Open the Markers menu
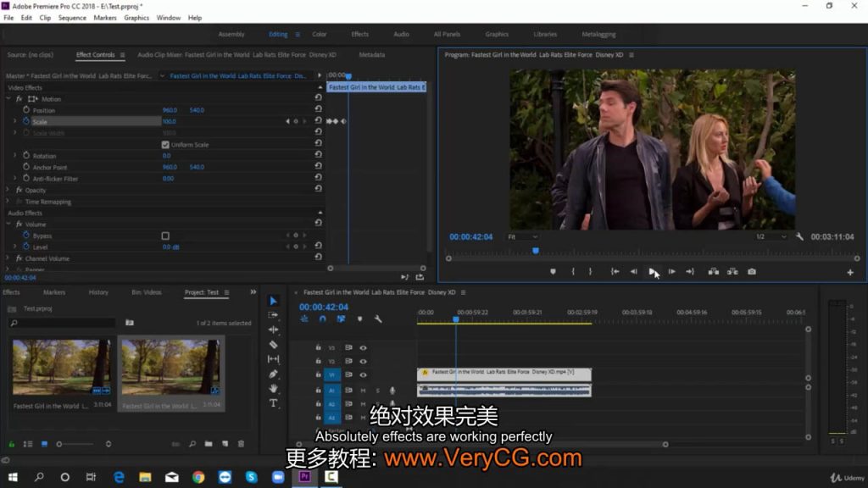This screenshot has width=868, height=488. (x=104, y=18)
